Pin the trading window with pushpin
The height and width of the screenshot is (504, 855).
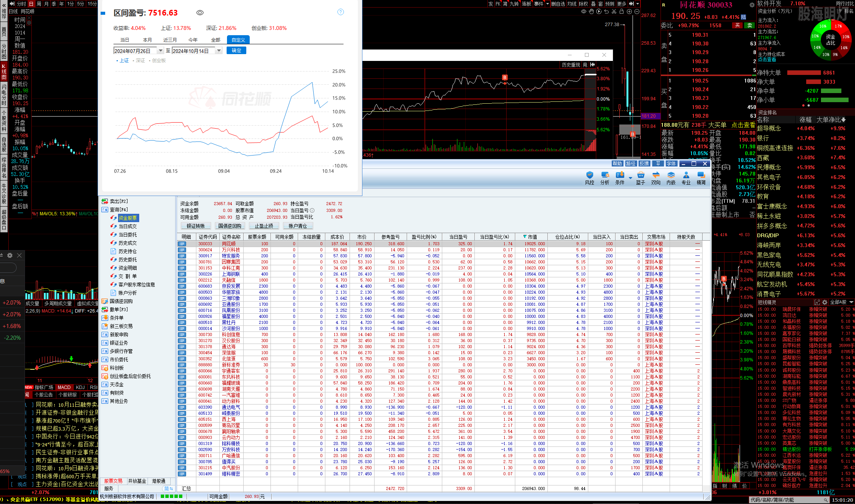[658, 163]
